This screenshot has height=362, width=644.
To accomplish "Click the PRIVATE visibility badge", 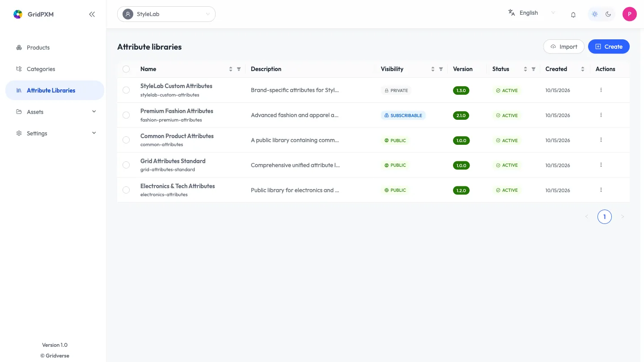I will coord(396,90).
